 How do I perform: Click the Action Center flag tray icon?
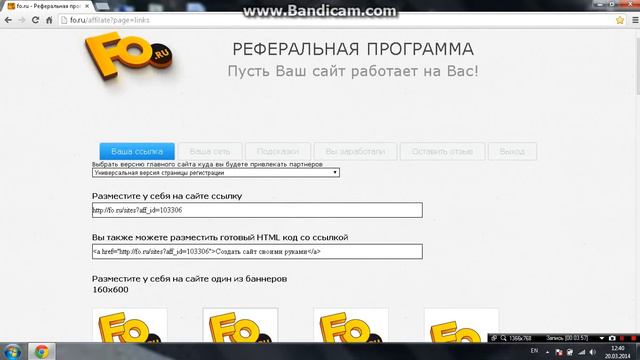[x=559, y=352]
